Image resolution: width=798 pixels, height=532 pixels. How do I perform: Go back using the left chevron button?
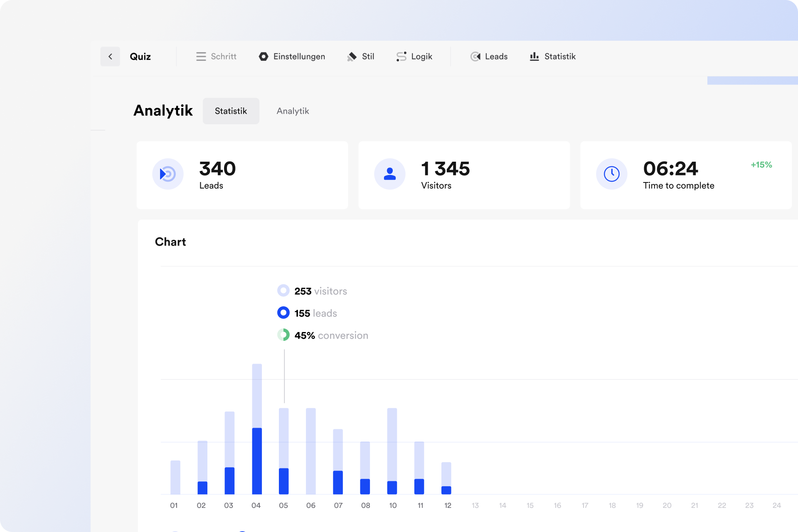[110, 57]
